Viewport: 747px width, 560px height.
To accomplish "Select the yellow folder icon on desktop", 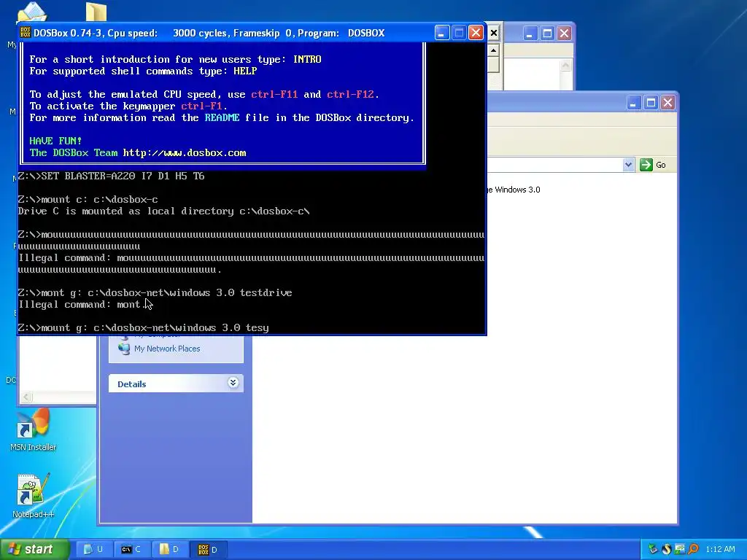I will pos(96,12).
